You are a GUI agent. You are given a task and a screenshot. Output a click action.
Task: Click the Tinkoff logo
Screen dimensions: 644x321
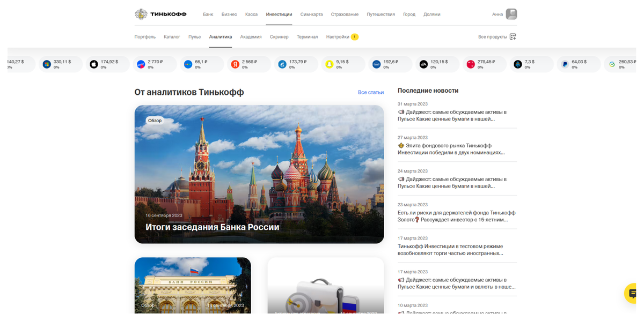click(161, 14)
